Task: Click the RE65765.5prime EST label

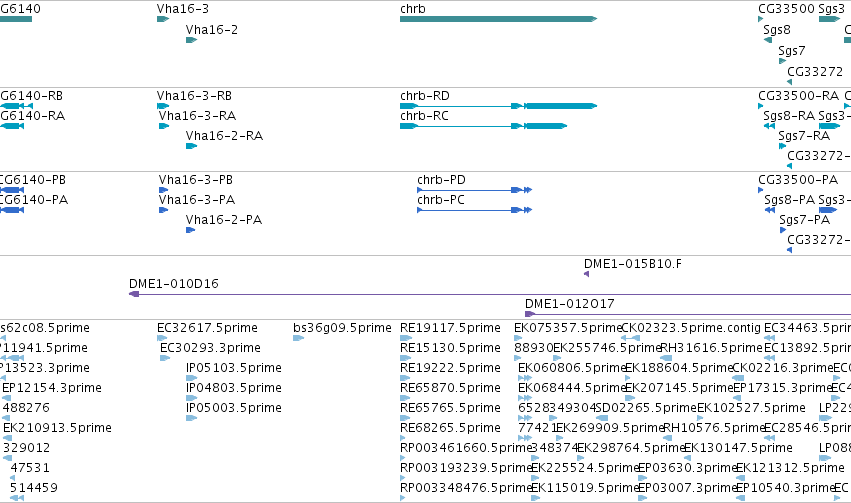Action: click(x=450, y=409)
